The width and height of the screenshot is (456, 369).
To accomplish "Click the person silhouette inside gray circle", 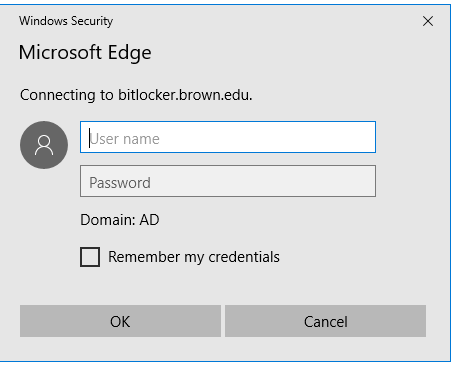I will (44, 145).
